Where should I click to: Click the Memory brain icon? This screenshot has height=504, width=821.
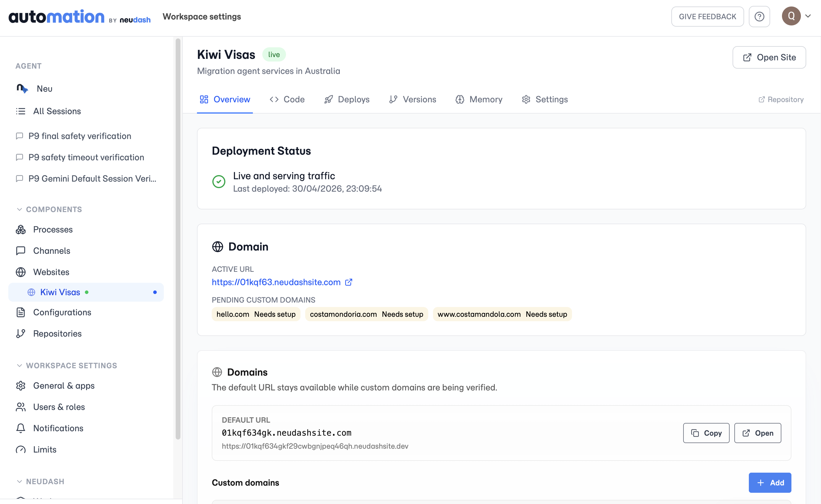(x=460, y=99)
